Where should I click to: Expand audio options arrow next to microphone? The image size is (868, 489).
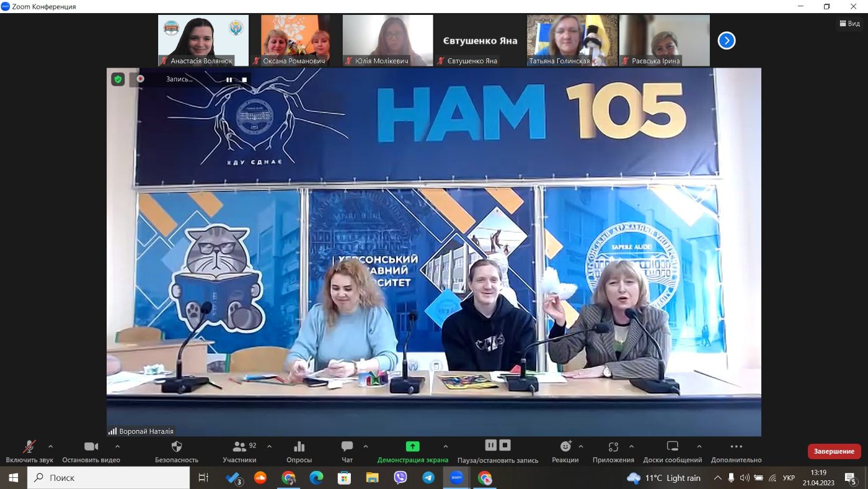[x=50, y=446]
